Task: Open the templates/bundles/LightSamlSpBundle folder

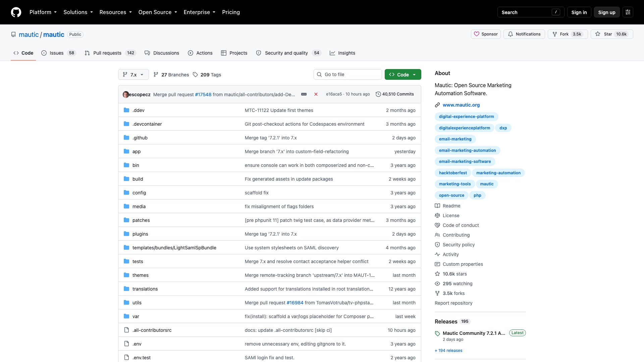Action: 174,248
